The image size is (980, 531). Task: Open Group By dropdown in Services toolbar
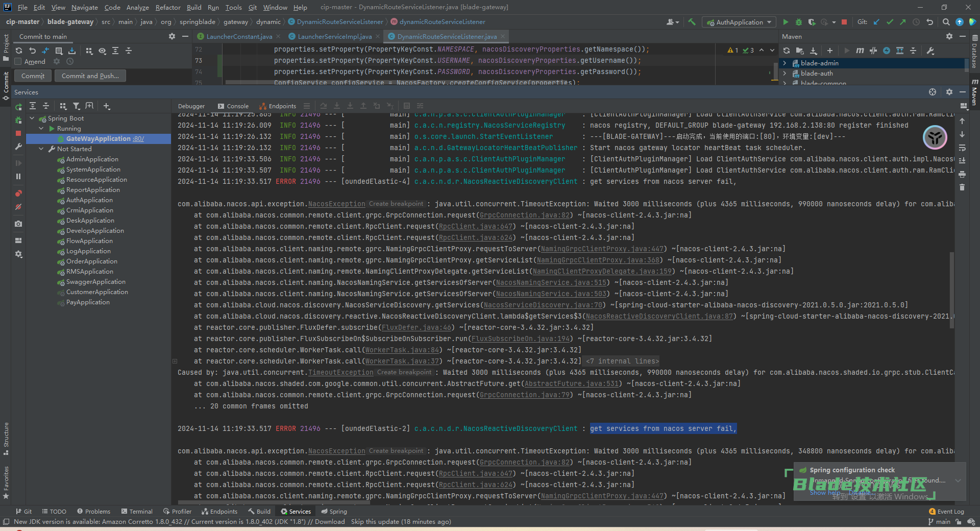63,106
